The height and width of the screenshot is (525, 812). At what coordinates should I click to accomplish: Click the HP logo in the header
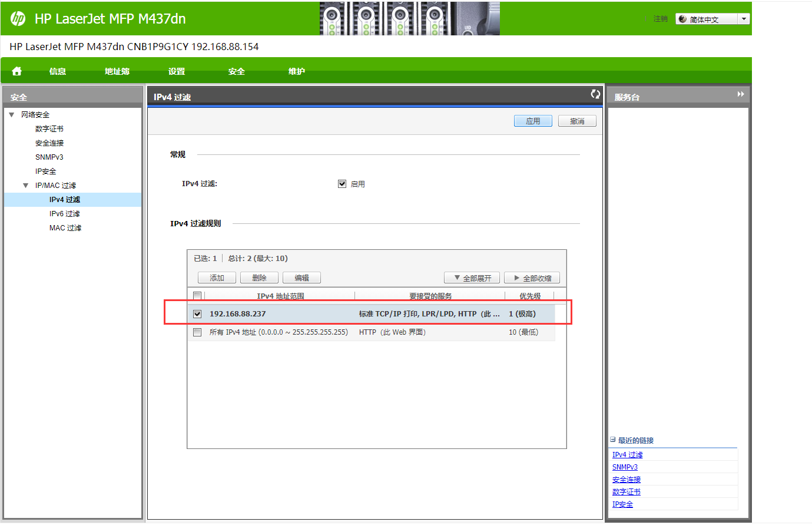pyautogui.click(x=18, y=19)
